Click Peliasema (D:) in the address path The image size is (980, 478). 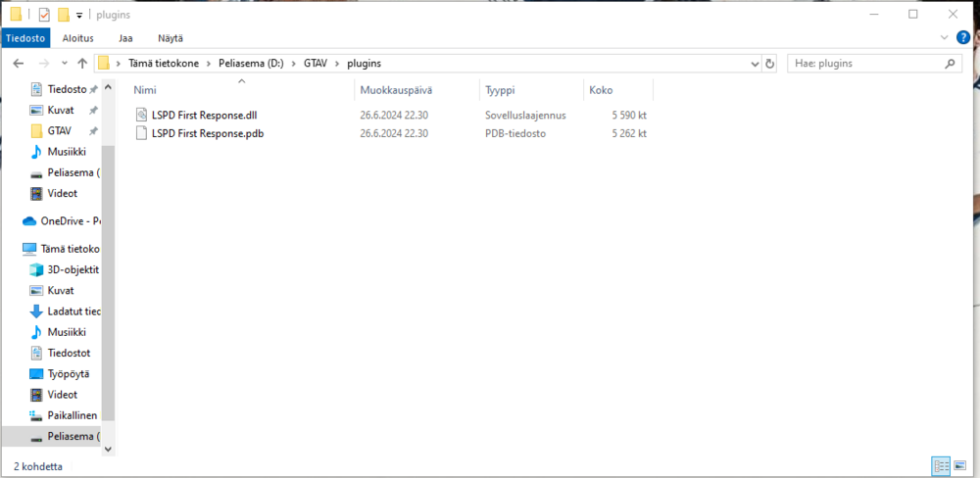[x=251, y=63]
